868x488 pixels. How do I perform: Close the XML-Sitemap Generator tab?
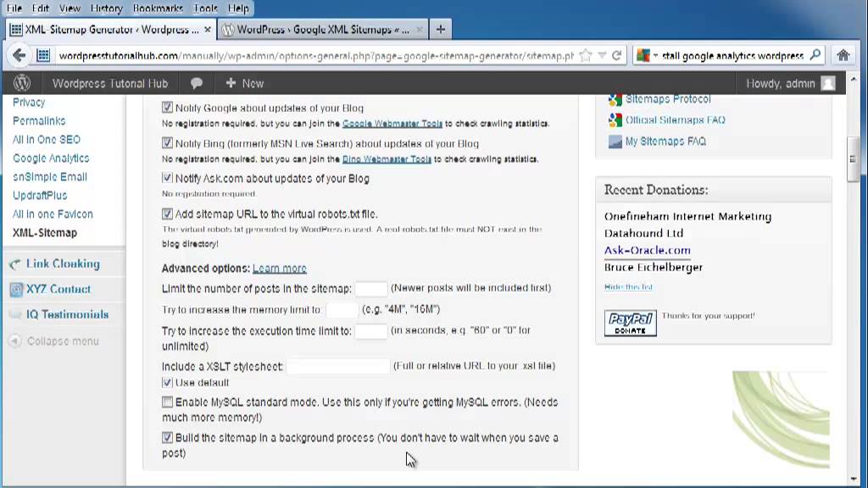point(208,30)
